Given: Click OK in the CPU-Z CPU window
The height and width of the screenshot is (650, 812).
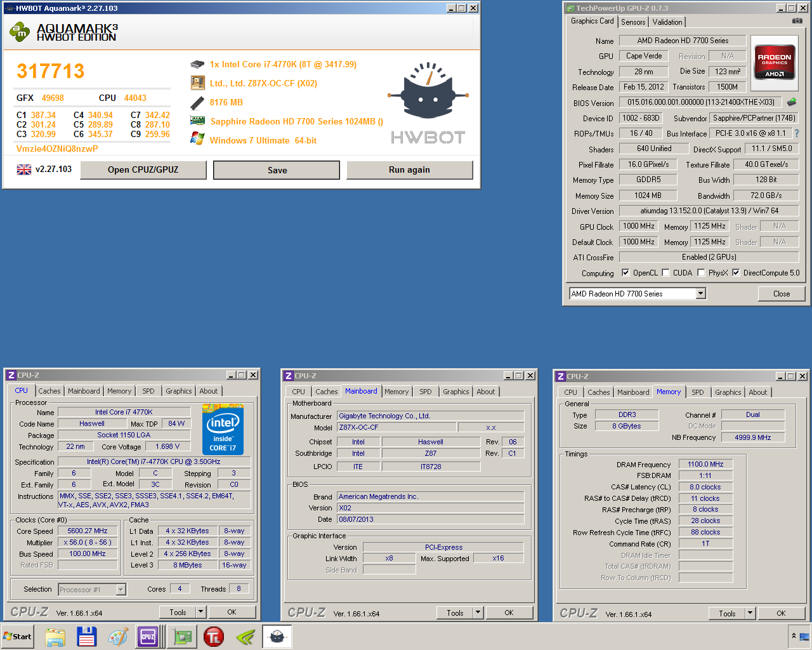Looking at the screenshot, I should tap(232, 612).
